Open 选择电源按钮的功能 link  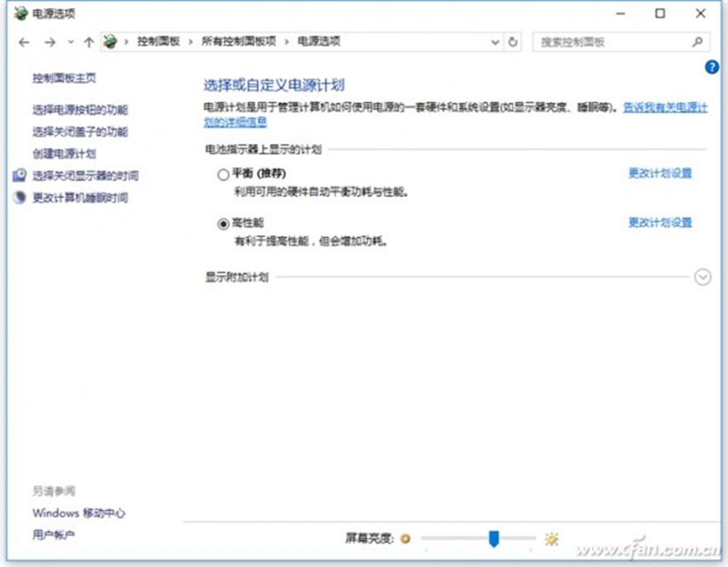point(80,110)
